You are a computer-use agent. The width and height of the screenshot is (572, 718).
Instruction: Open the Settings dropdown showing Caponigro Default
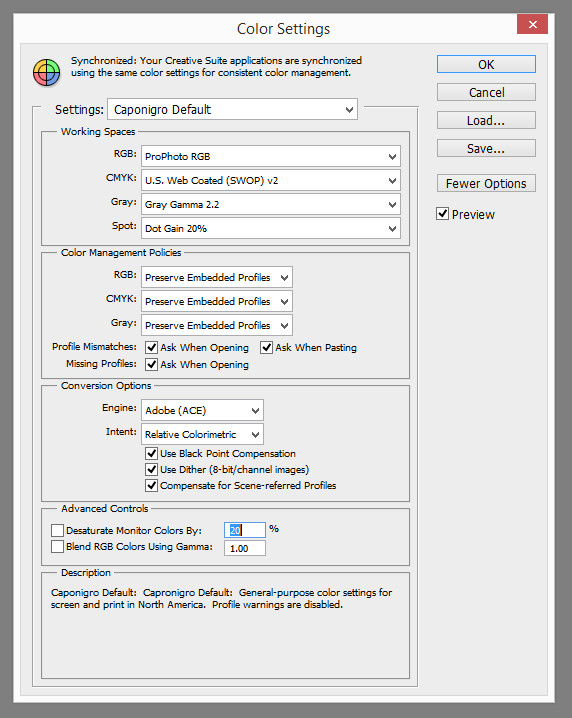click(233, 109)
